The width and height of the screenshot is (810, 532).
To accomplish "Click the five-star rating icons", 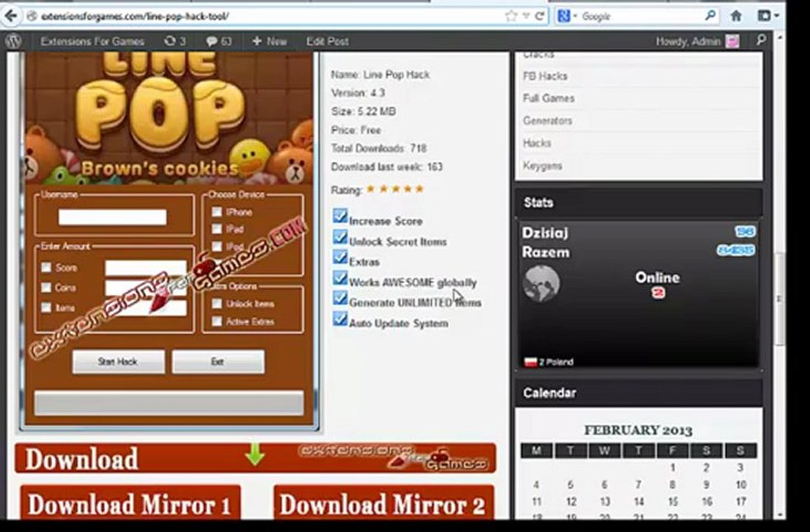I will click(x=395, y=189).
